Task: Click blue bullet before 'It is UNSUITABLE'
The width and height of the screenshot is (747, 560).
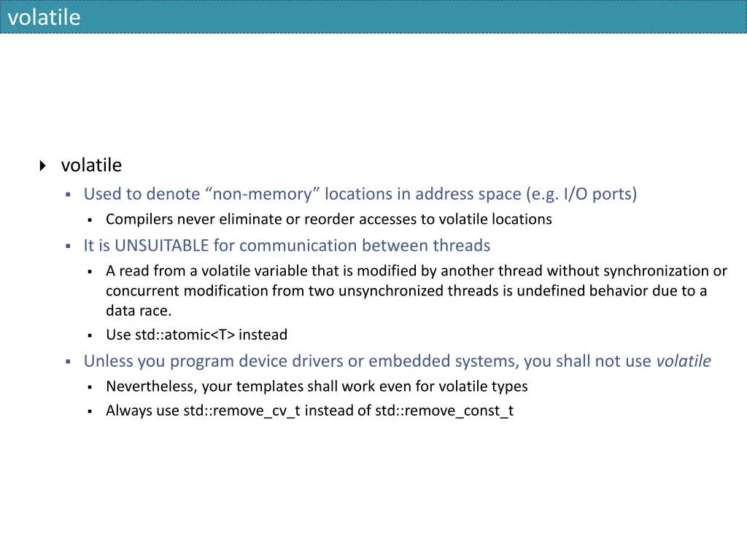Action: point(68,246)
